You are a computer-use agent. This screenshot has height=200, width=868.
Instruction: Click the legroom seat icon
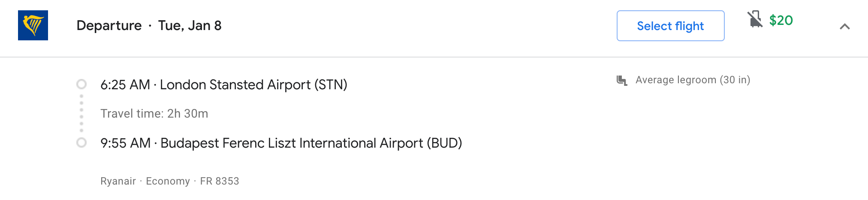click(621, 80)
